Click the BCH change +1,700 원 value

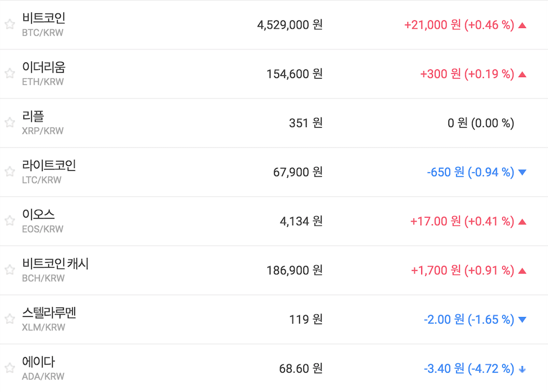[x=436, y=270]
